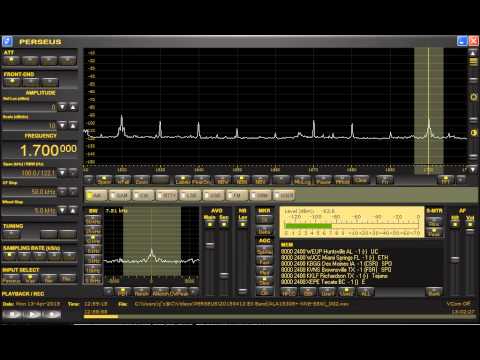This screenshot has width=480, height=360.
Task: Decrease the Wheel Step with its down arrow
Action: click(x=62, y=210)
